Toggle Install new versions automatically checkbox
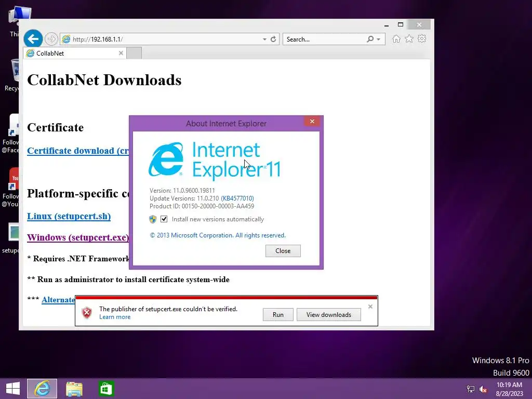The image size is (532, 399). click(164, 219)
